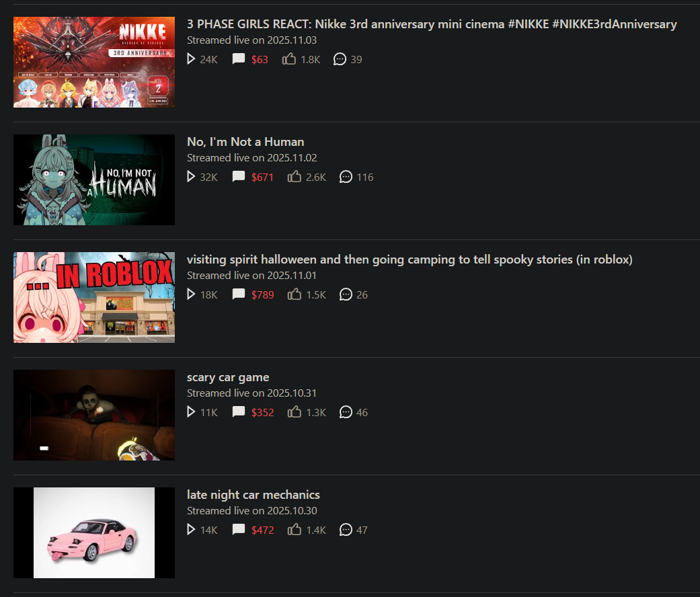The width and height of the screenshot is (700, 597).
Task: Click the comments icon beside 39
Action: [340, 59]
